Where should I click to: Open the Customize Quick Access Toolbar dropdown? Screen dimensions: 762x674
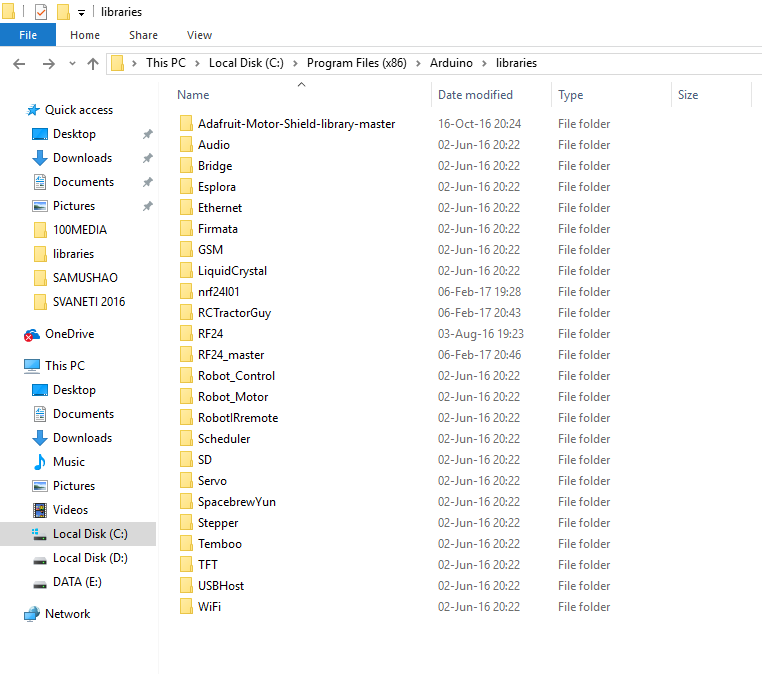point(81,13)
